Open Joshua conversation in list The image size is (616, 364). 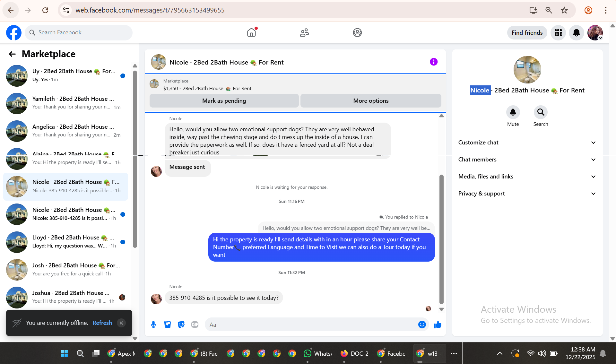pyautogui.click(x=65, y=298)
